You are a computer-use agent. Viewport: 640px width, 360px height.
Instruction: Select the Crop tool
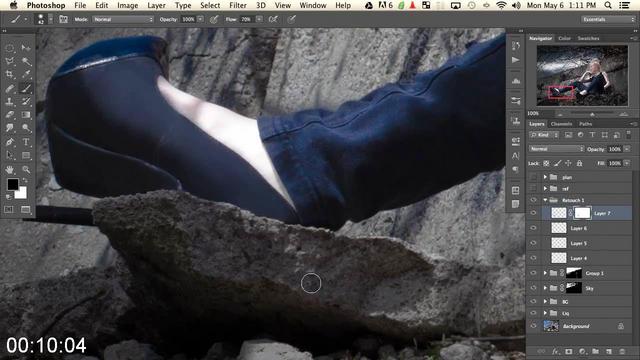coord(10,75)
